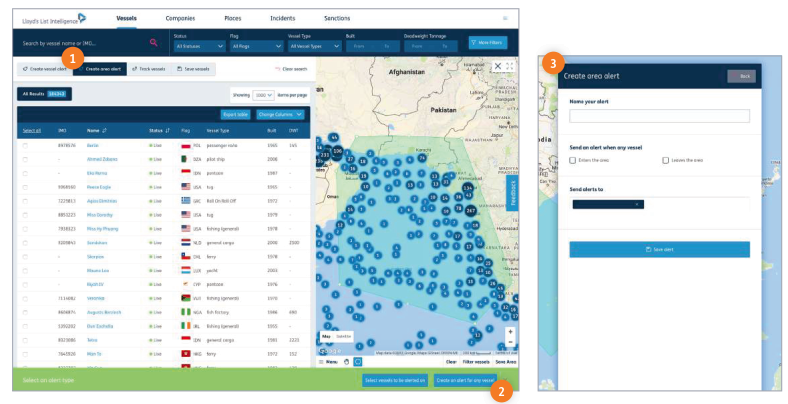788x404 pixels.
Task: Tick the checkbox for Skorpios row
Action: pos(25,257)
